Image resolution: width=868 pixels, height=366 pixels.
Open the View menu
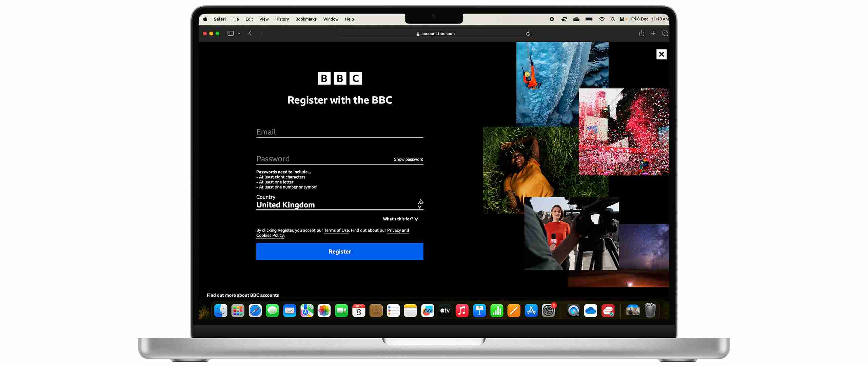pos(264,19)
